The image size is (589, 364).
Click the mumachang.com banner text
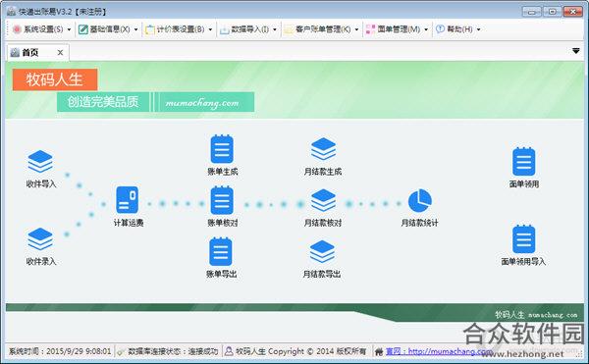coord(202,102)
